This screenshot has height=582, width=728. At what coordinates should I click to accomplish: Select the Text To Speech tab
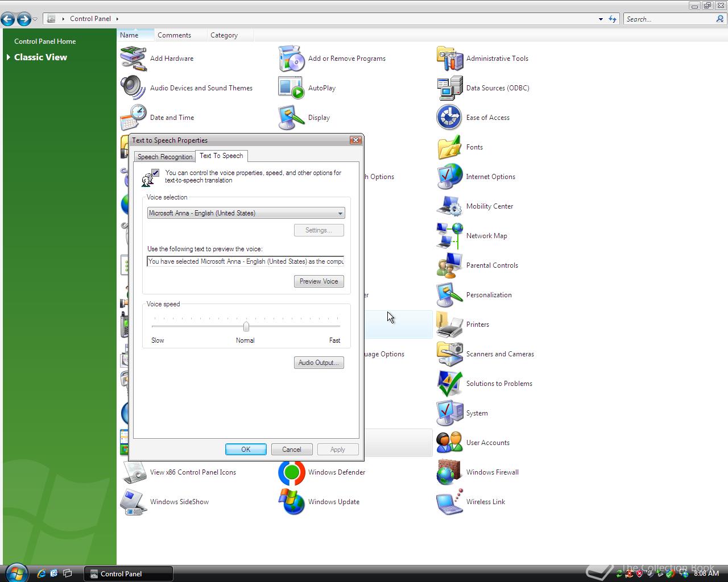(x=221, y=156)
